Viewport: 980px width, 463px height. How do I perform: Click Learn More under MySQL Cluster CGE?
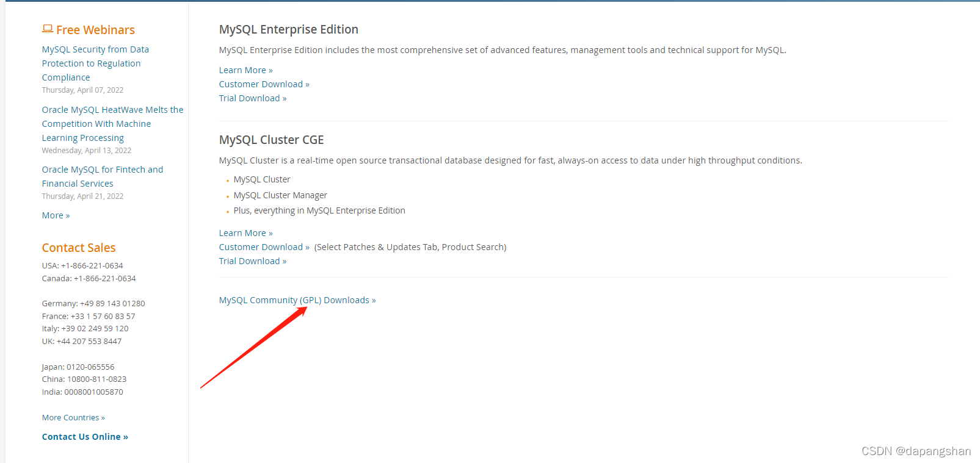(246, 233)
